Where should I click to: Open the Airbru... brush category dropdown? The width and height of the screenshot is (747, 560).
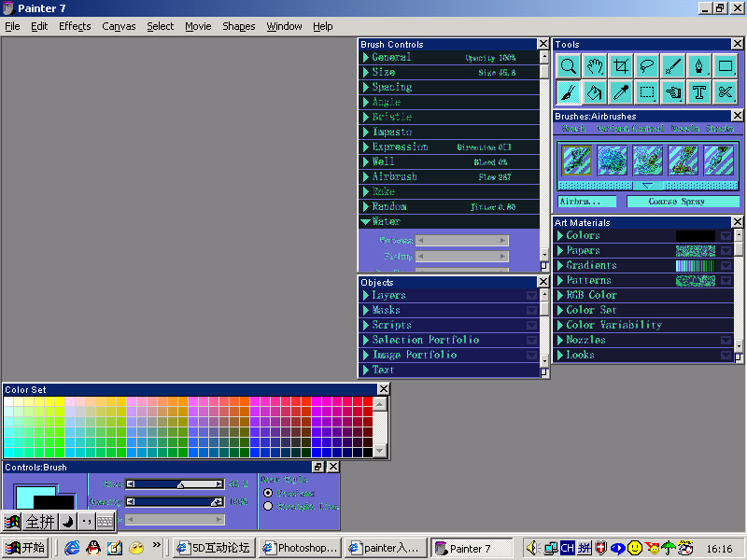coord(586,202)
